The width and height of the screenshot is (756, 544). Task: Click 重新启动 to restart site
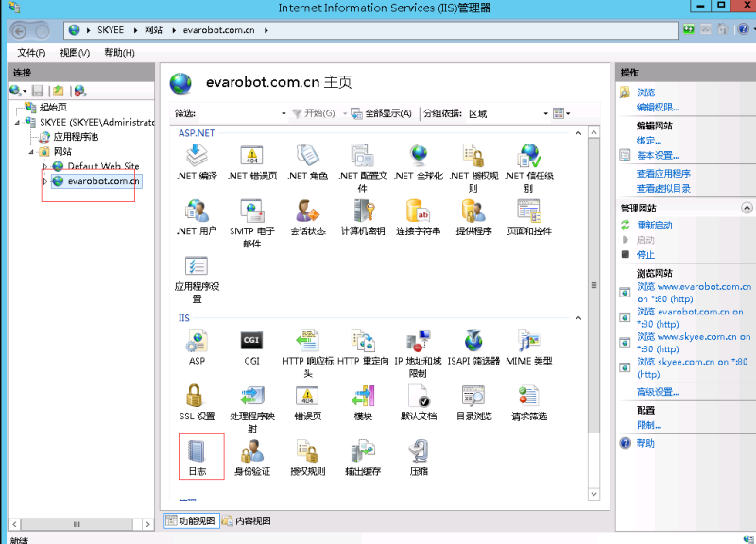[654, 225]
